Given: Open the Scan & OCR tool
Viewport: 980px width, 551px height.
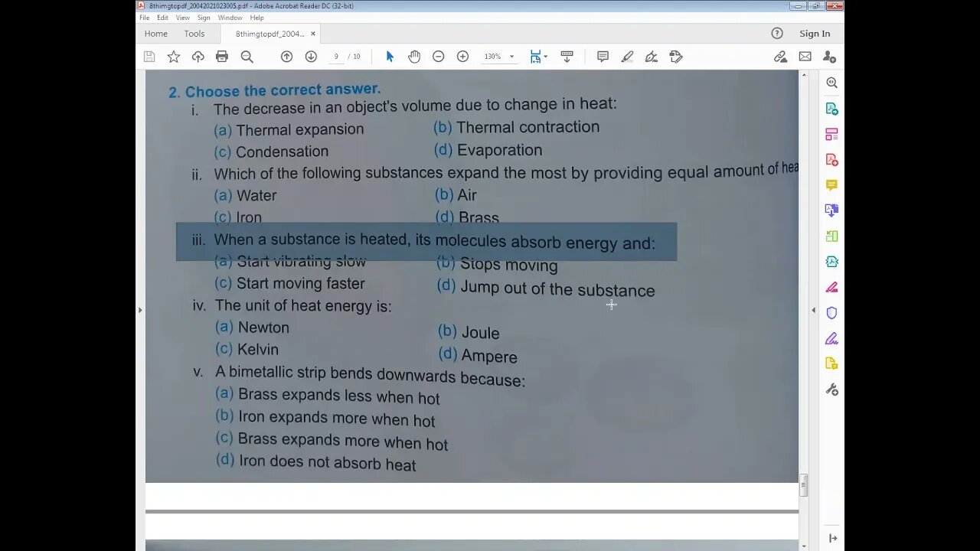Looking at the screenshot, I should [831, 262].
